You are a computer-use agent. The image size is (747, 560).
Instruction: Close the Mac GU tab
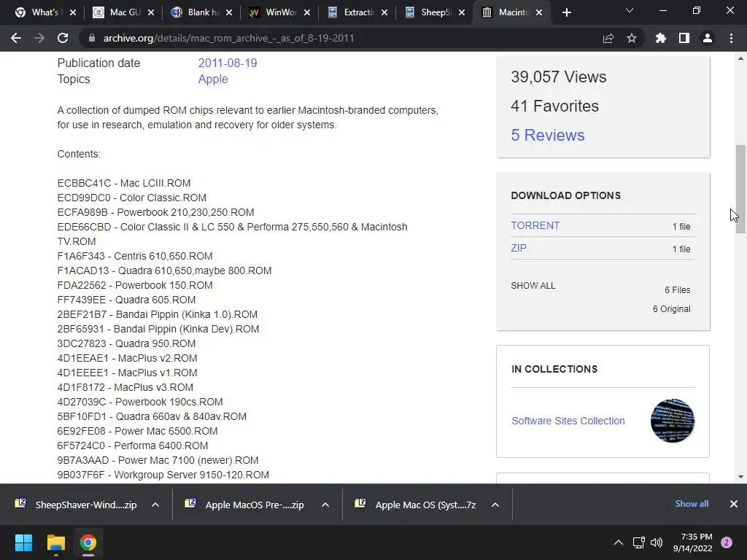(x=151, y=12)
